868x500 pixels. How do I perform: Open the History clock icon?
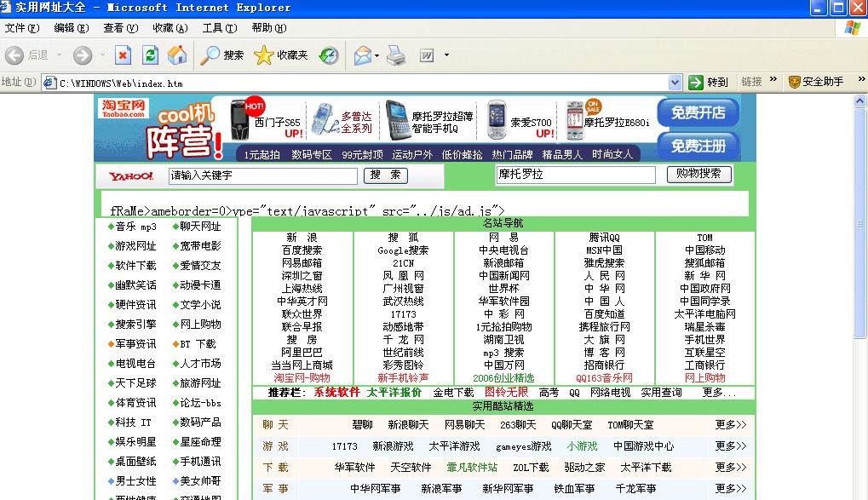[x=329, y=55]
